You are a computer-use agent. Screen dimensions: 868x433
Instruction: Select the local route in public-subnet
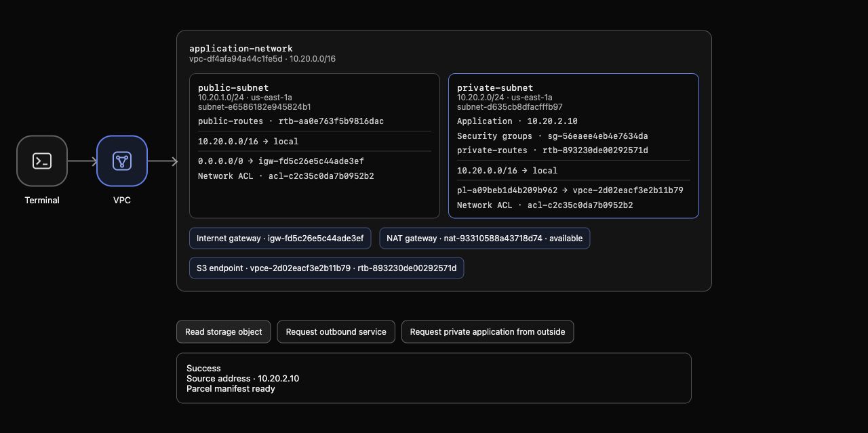tap(248, 142)
